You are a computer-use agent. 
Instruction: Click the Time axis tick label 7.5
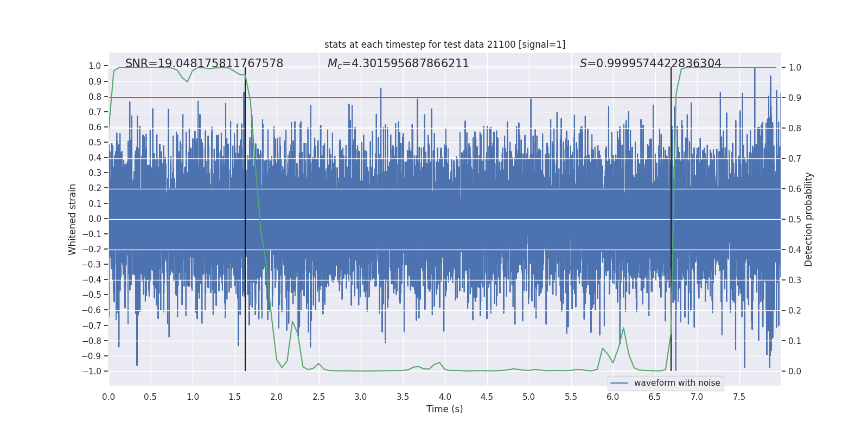click(x=739, y=397)
